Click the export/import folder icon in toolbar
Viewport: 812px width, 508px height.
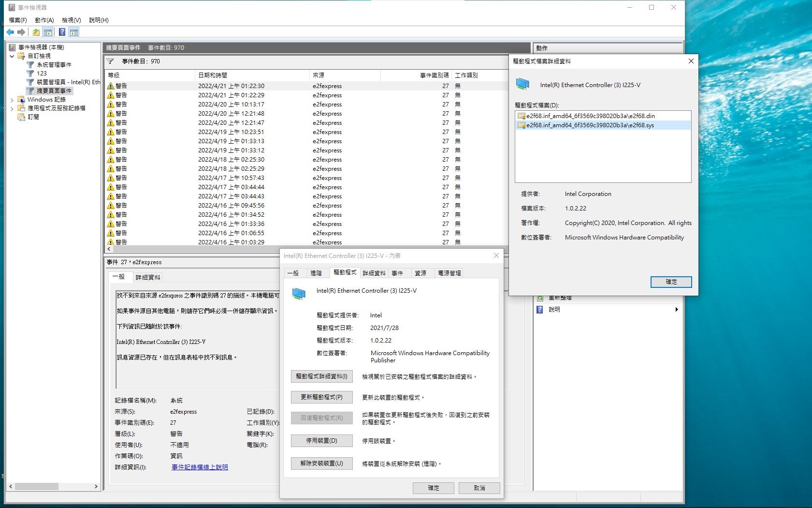tap(36, 32)
